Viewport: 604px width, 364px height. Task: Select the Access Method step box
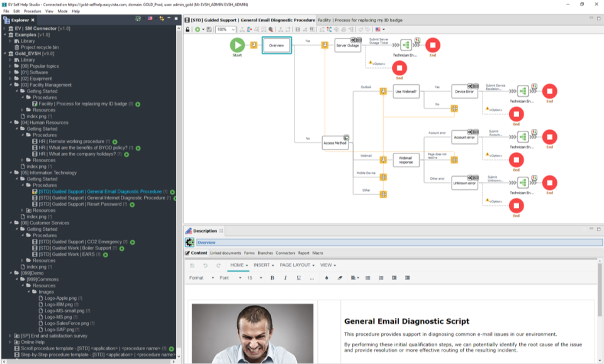335,143
